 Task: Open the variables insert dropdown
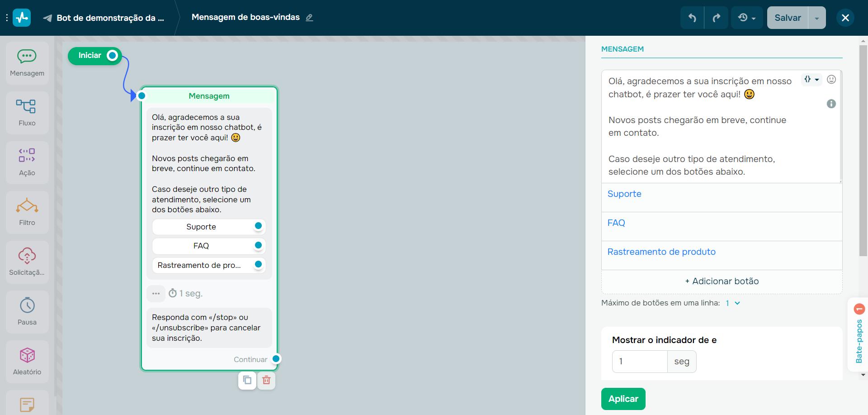[x=811, y=79]
